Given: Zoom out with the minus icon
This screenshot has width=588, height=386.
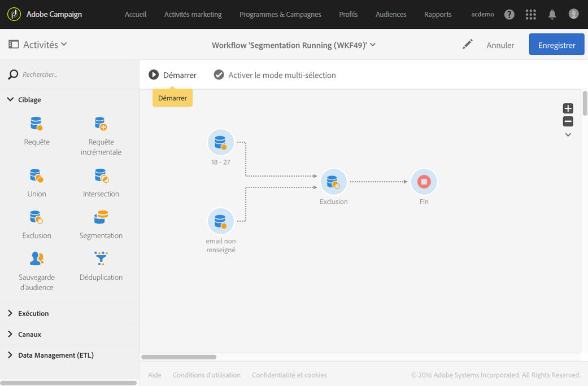Looking at the screenshot, I should pyautogui.click(x=568, y=121).
